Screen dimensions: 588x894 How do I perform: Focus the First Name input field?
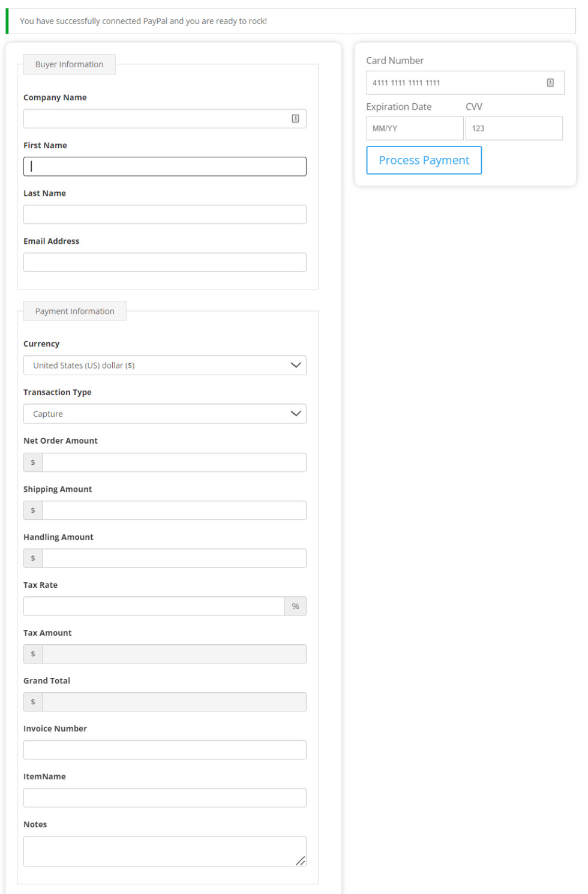[x=164, y=167]
